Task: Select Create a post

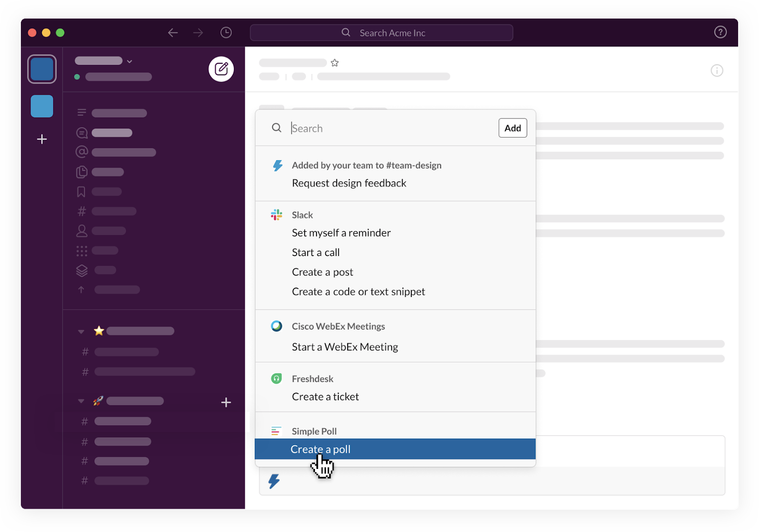Action: pyautogui.click(x=323, y=272)
